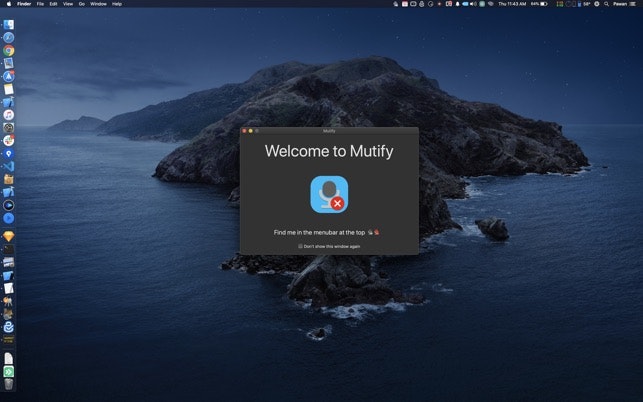Open Preview app in the dock
This screenshot has height=402, width=643.
point(9,63)
